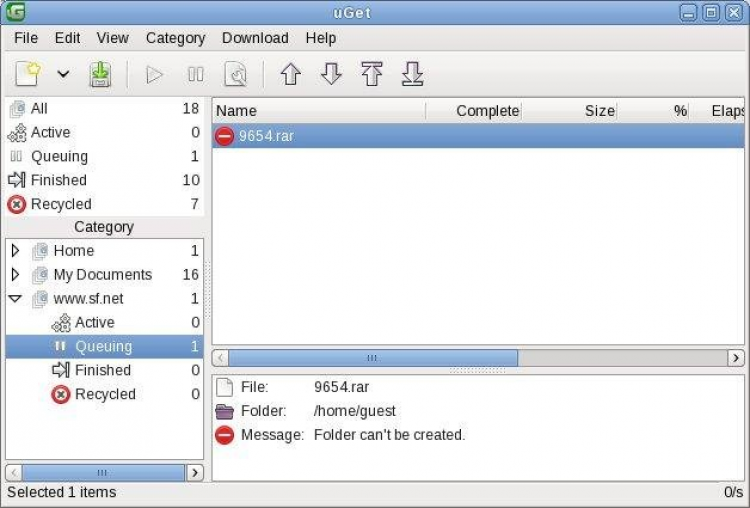Click the 9654.rar file name in details
The height and width of the screenshot is (508, 750).
(342, 387)
